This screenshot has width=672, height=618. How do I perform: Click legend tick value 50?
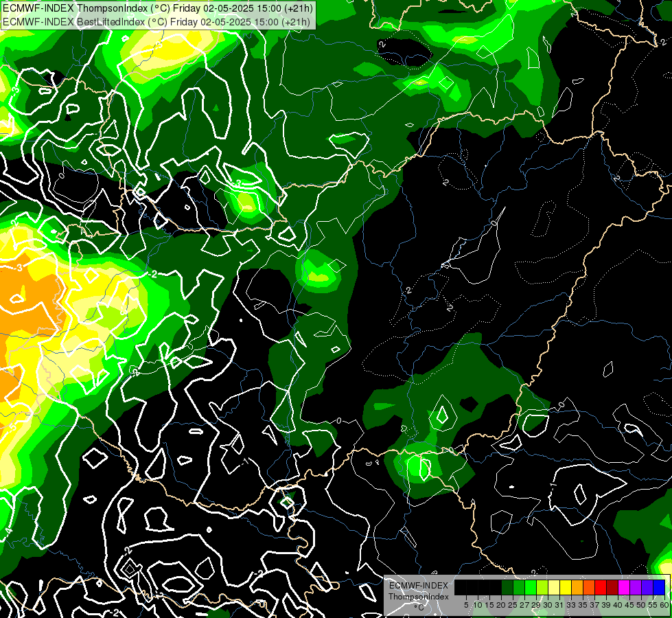pos(641,605)
